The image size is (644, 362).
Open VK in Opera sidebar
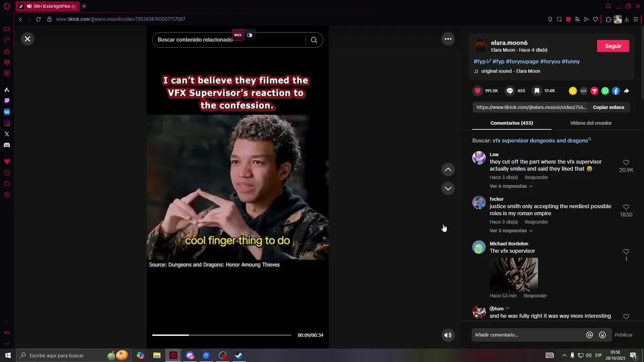click(7, 112)
